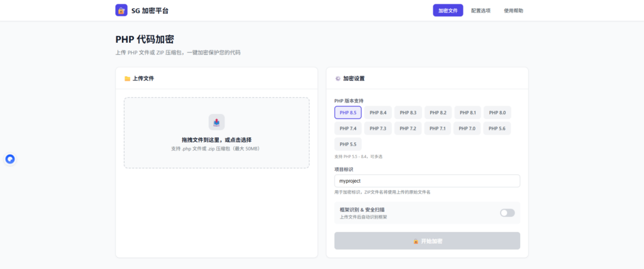
Task: Click the hint 支持 PHP 5.5 - 8.4，可多选
Action: [358, 157]
